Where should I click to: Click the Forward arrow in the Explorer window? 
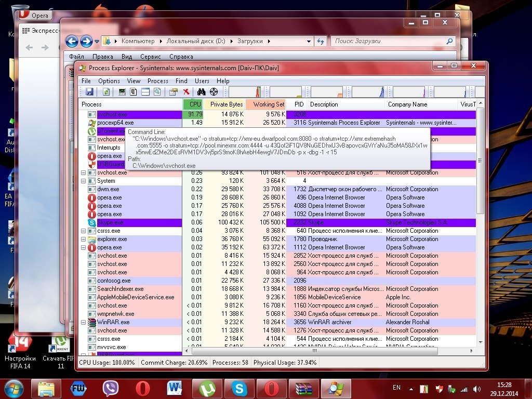86,42
